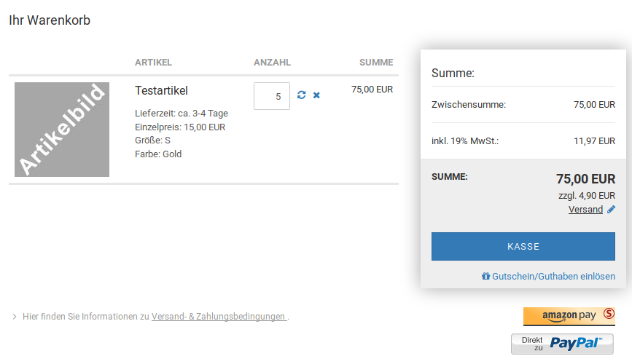The image size is (632, 364).
Task: Click the ARTIKEL column header
Action: [153, 63]
